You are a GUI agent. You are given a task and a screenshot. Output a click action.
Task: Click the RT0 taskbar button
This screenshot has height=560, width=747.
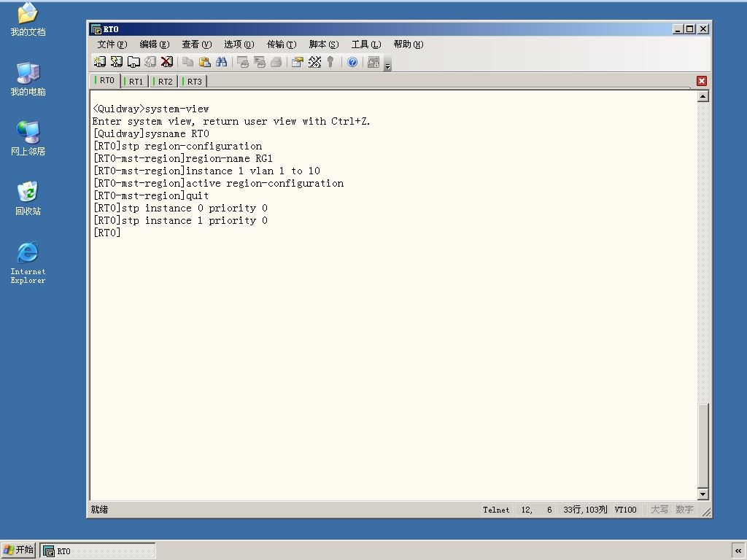pos(98,551)
